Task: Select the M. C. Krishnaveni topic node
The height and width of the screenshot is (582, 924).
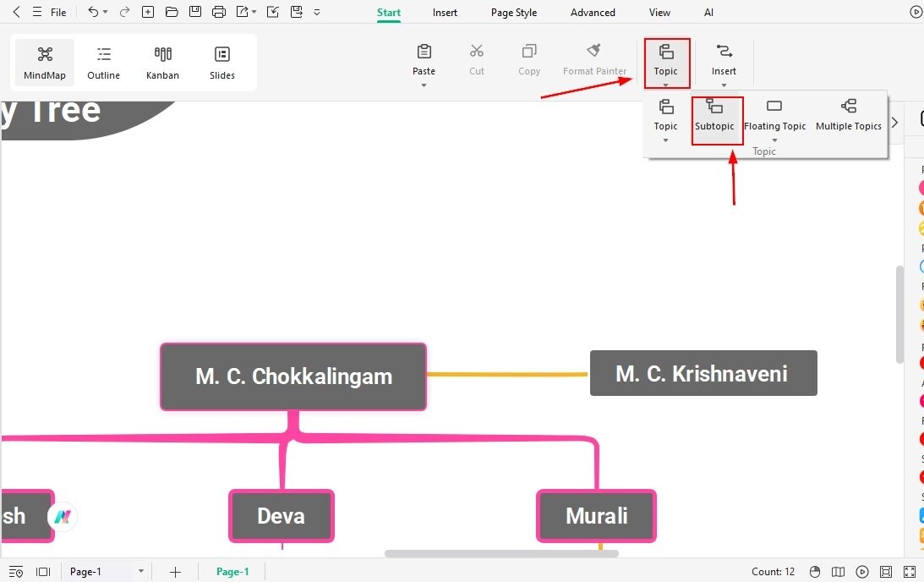Action: pyautogui.click(x=703, y=373)
